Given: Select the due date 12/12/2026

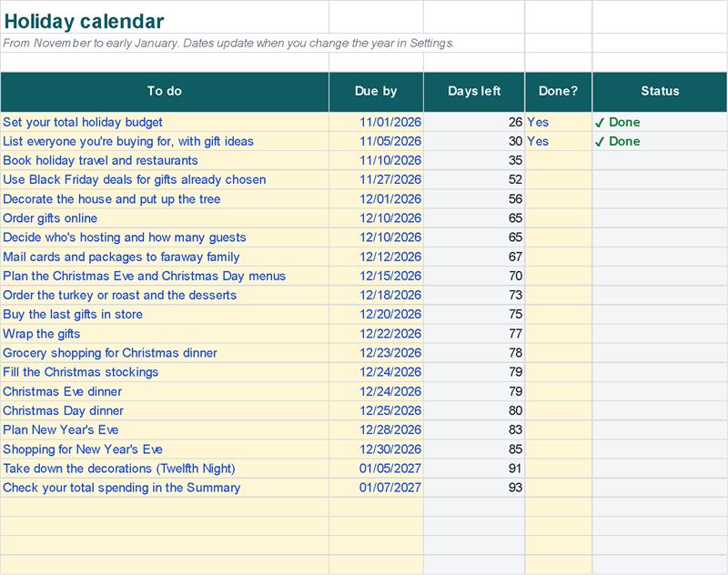Looking at the screenshot, I should pyautogui.click(x=377, y=257).
